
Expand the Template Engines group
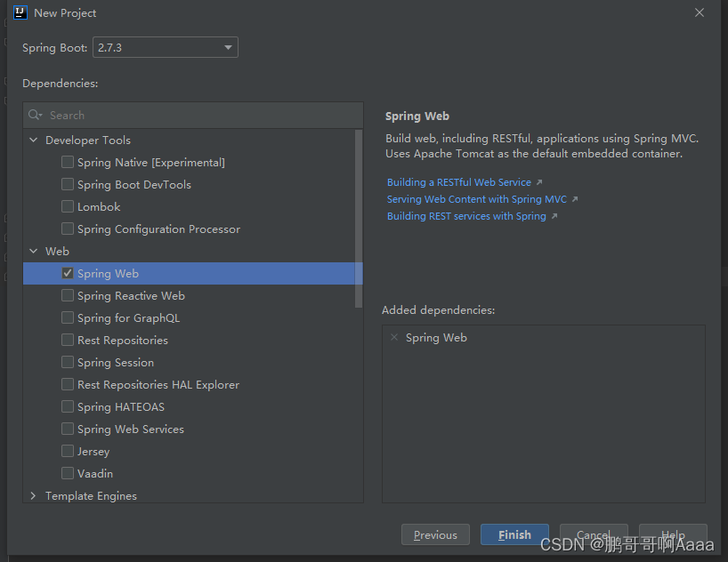click(34, 495)
